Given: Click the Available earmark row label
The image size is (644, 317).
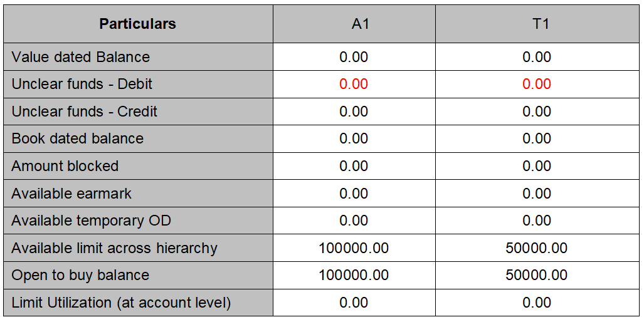Looking at the screenshot, I should point(71,194).
